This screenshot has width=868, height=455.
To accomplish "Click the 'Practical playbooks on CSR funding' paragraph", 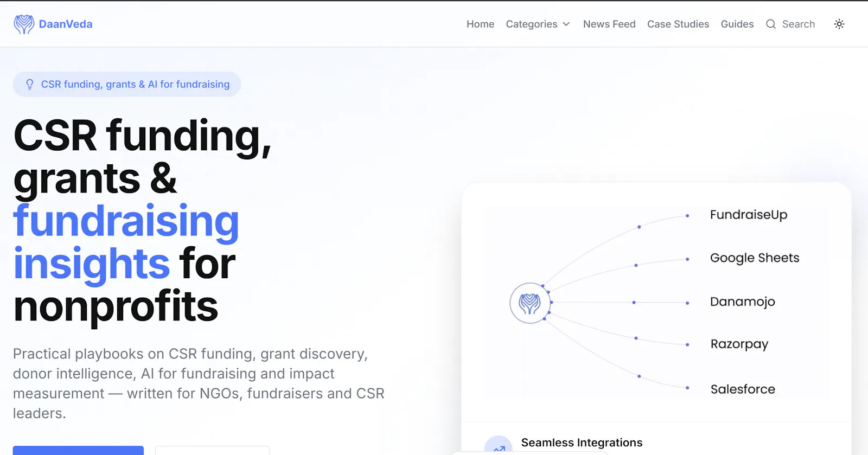I will (x=199, y=383).
